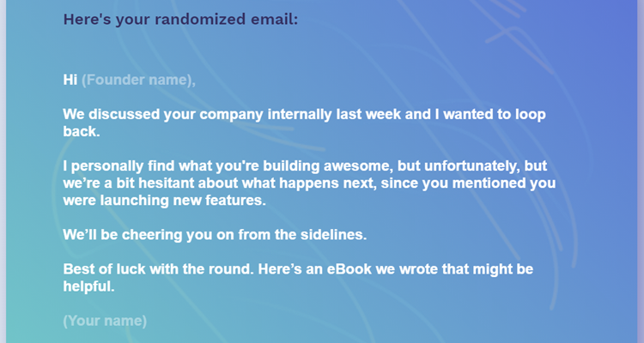Click the (Founder name) placeholder
The height and width of the screenshot is (343, 644).
click(x=138, y=80)
